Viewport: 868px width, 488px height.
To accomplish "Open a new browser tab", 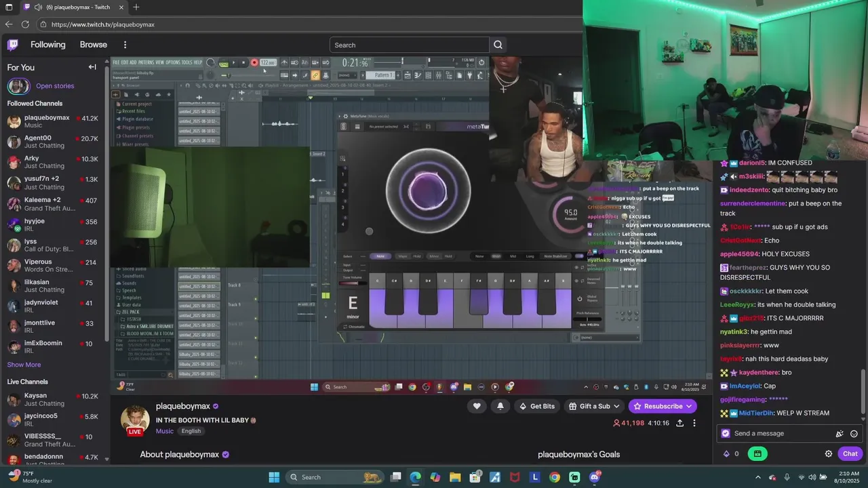I will click(136, 7).
